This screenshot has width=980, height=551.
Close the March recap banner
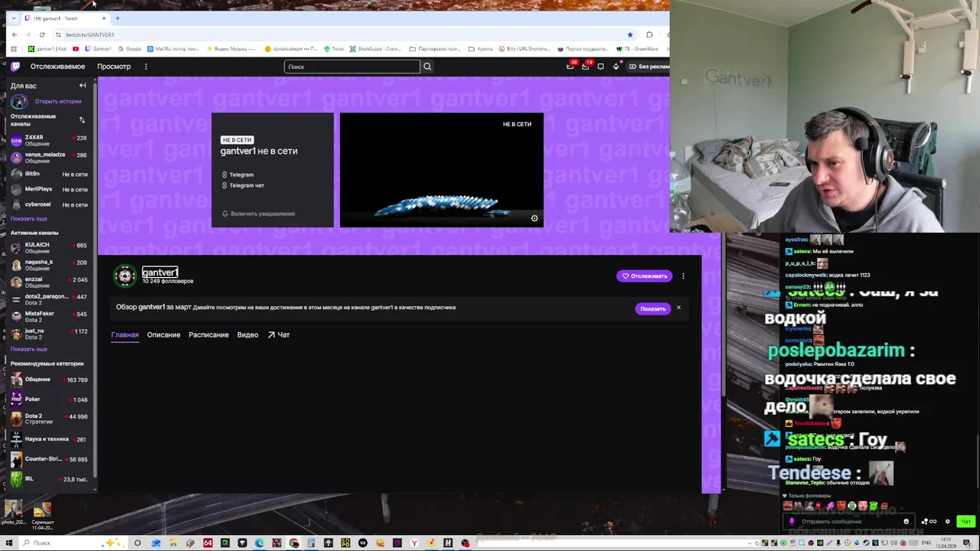pyautogui.click(x=678, y=308)
